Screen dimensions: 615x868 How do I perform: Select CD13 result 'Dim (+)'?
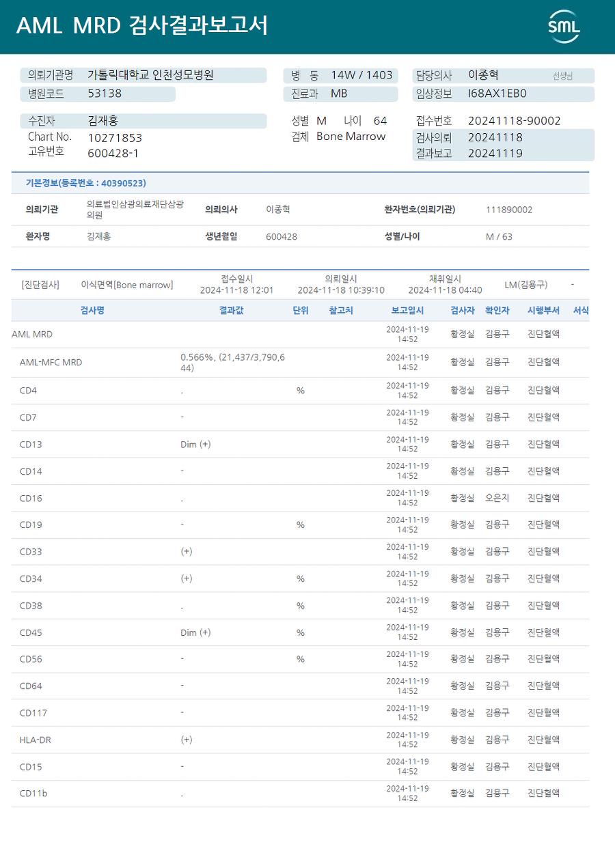coord(195,445)
